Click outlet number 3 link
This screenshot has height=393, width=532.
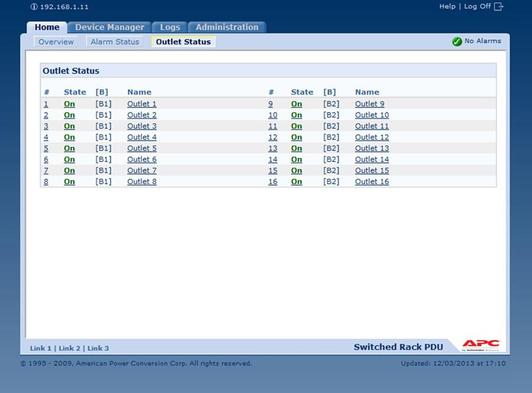(46, 126)
